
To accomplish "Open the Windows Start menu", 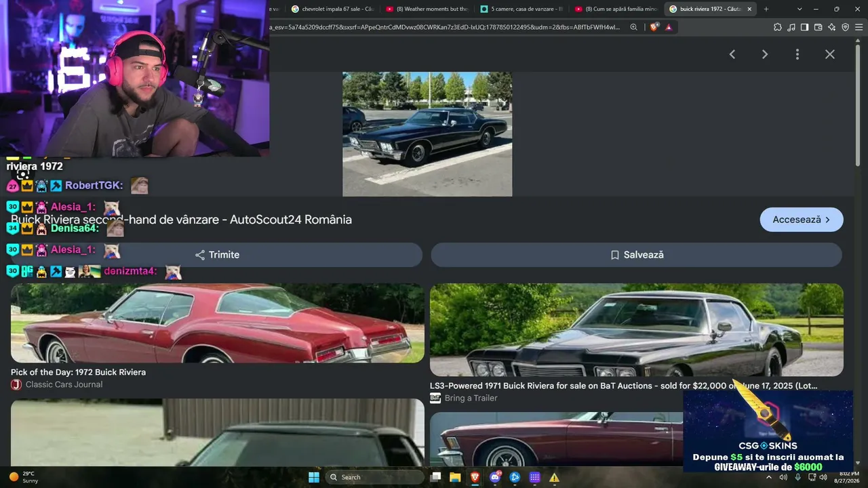I will coord(314,477).
